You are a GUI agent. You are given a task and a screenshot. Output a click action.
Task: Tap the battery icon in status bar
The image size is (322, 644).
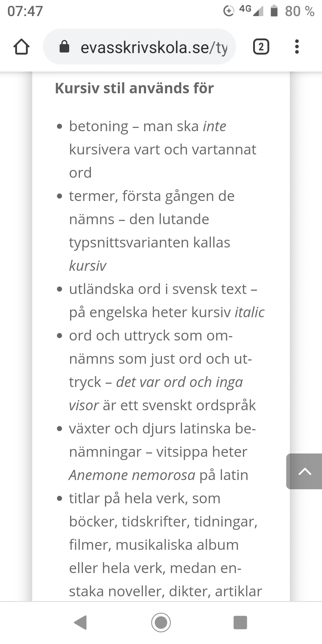[274, 11]
